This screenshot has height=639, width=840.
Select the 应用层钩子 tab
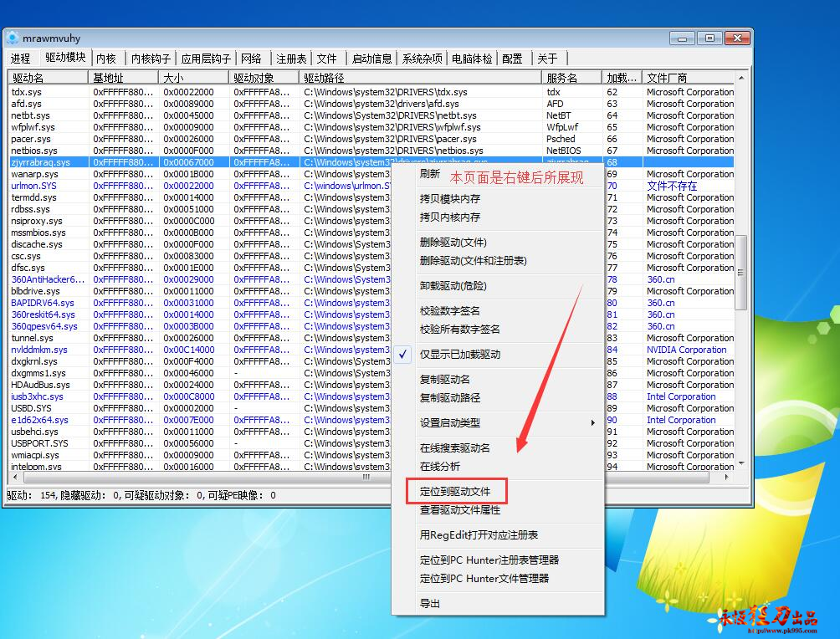[206, 59]
